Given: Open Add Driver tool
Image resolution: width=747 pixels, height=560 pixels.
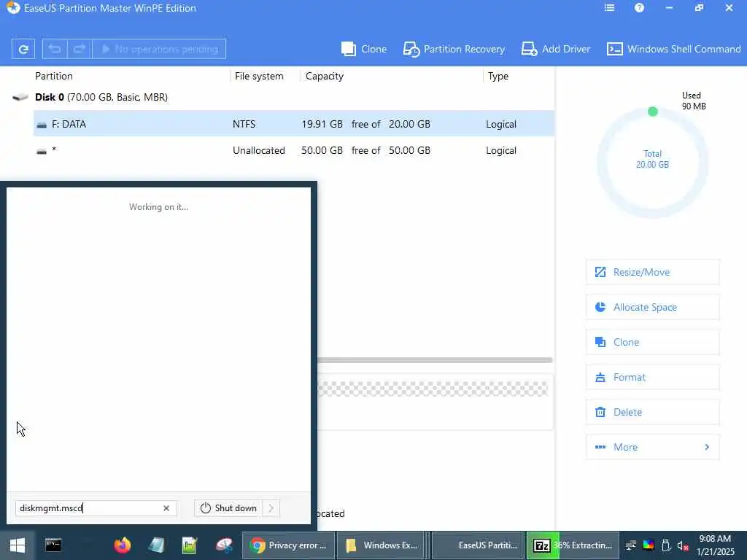Looking at the screenshot, I should tap(555, 49).
